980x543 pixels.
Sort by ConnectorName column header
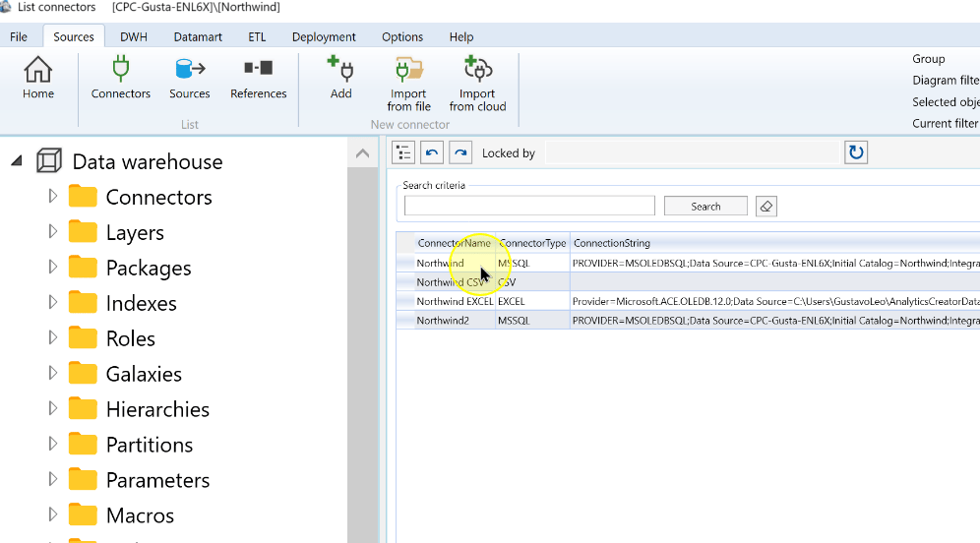point(455,243)
